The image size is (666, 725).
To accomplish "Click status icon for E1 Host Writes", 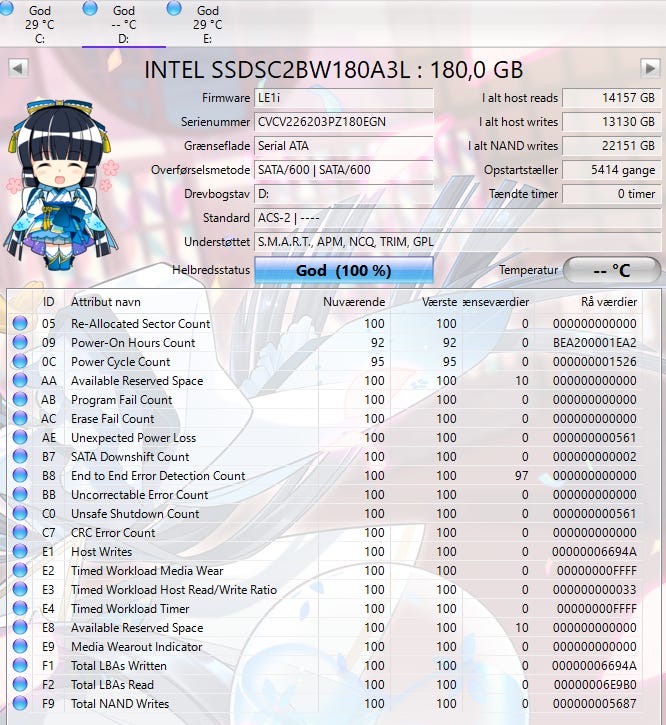I will tap(20, 551).
